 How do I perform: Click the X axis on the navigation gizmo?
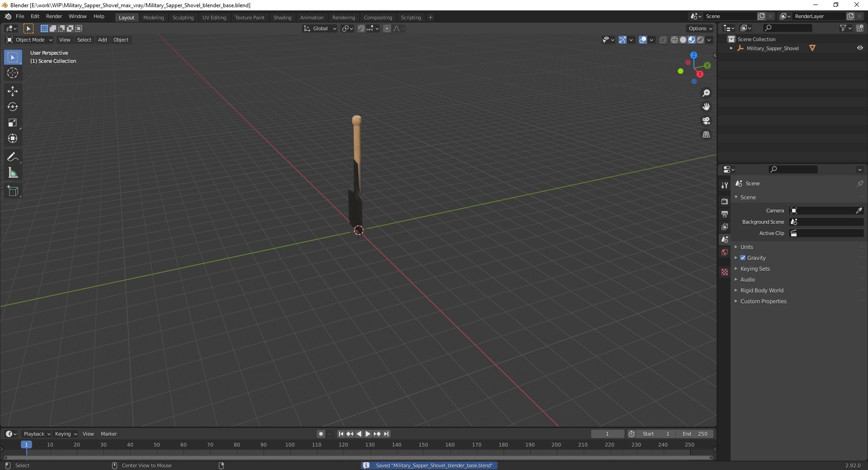pos(700,74)
